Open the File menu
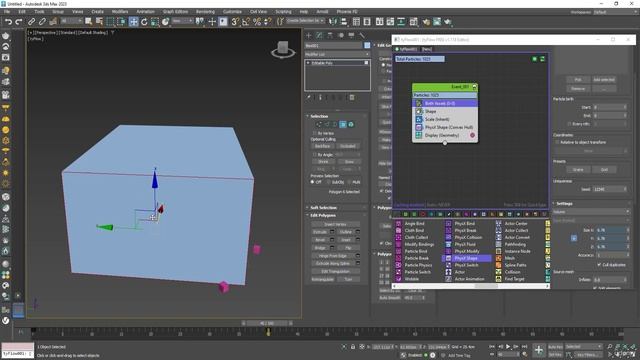Image resolution: width=640 pixels, height=360 pixels. pyautogui.click(x=7, y=11)
